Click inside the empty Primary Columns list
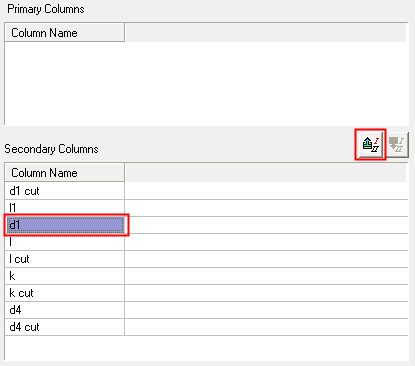 point(207,83)
